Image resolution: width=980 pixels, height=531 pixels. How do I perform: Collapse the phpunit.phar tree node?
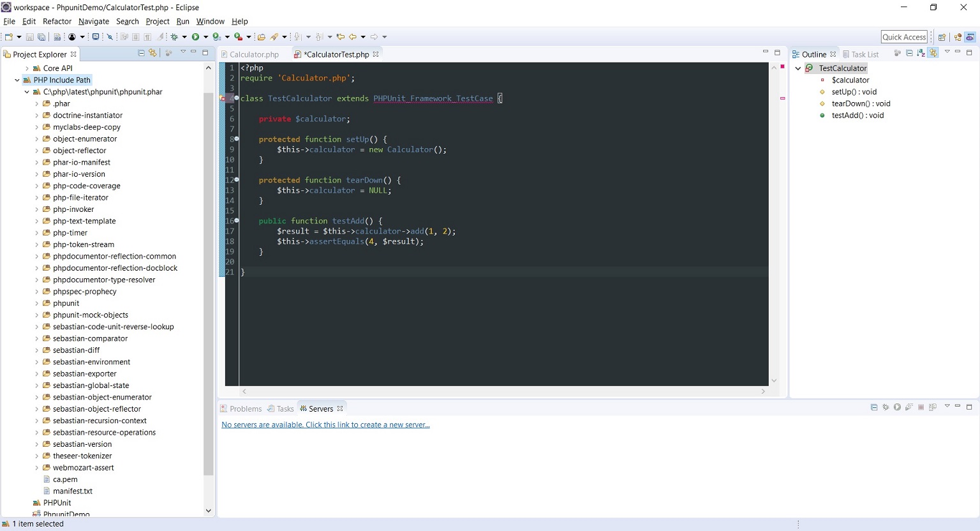pos(27,92)
